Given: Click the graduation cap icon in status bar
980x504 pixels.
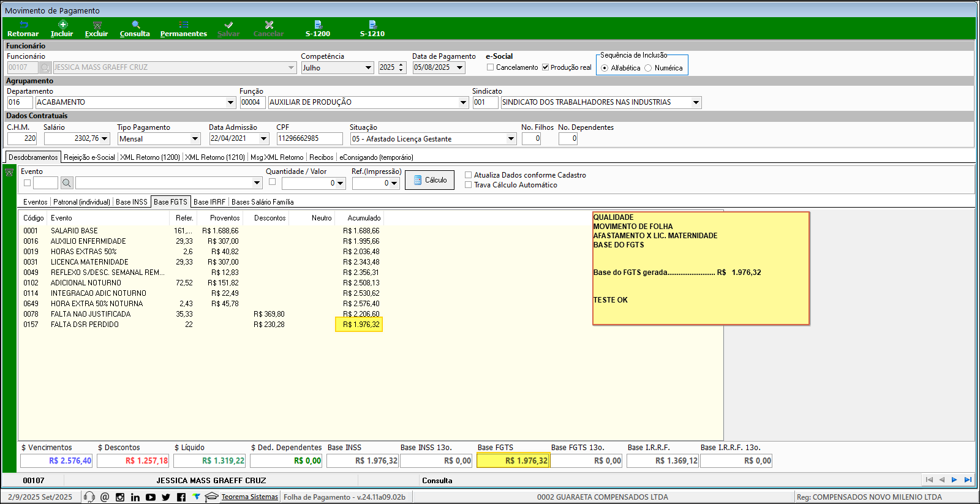Looking at the screenshot, I should pyautogui.click(x=211, y=497).
